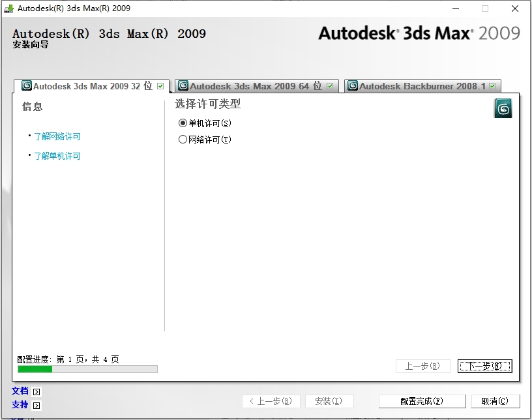
Task: Select the 单机许可 radio button
Action: [x=183, y=123]
